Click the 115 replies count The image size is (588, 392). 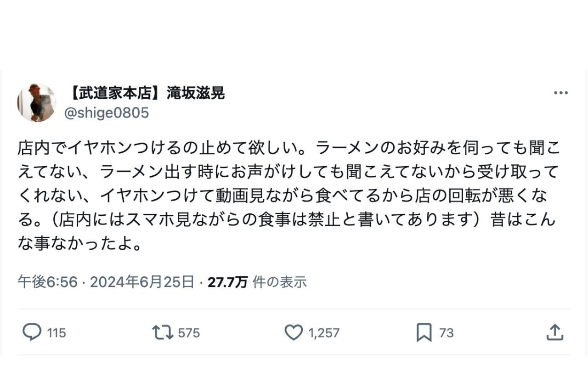tap(56, 334)
